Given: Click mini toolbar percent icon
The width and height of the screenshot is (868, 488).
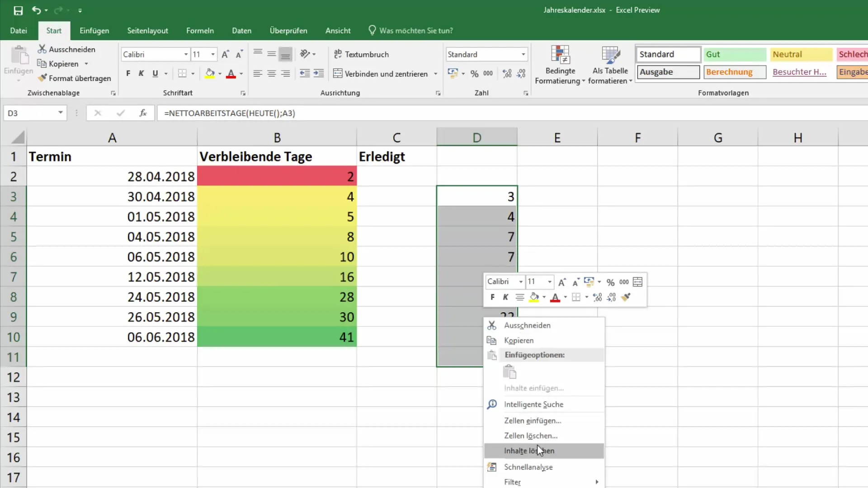Looking at the screenshot, I should (610, 282).
